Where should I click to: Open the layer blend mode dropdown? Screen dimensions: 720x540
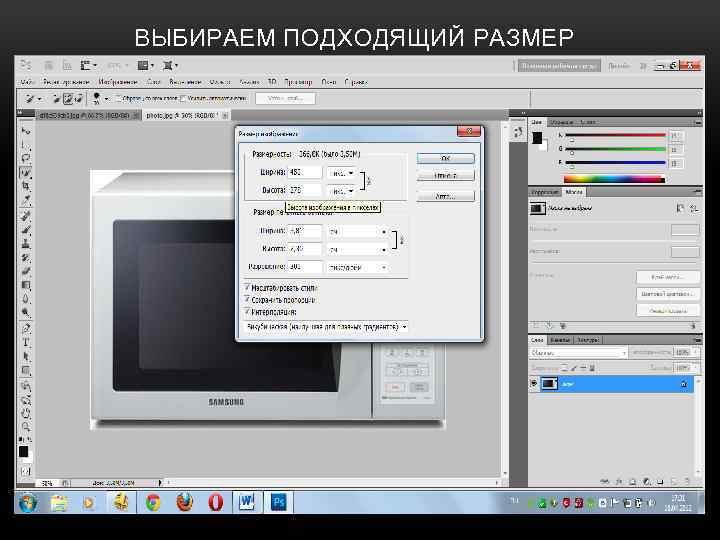(578, 352)
